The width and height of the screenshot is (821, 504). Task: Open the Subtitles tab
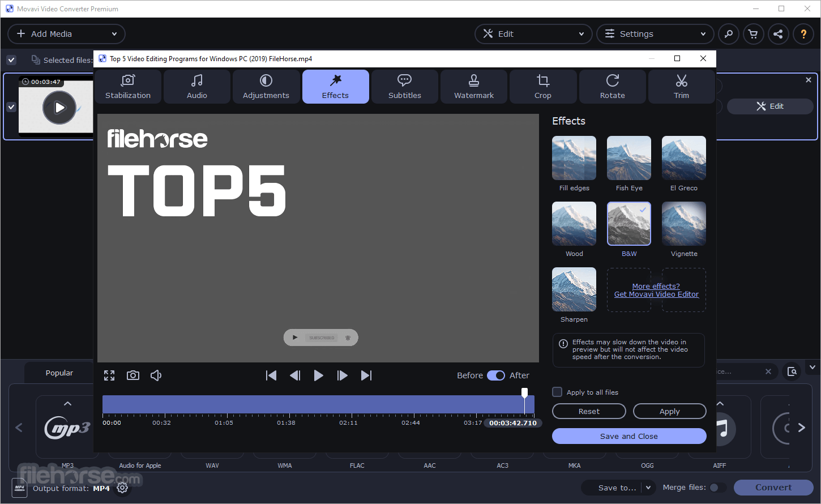(405, 87)
